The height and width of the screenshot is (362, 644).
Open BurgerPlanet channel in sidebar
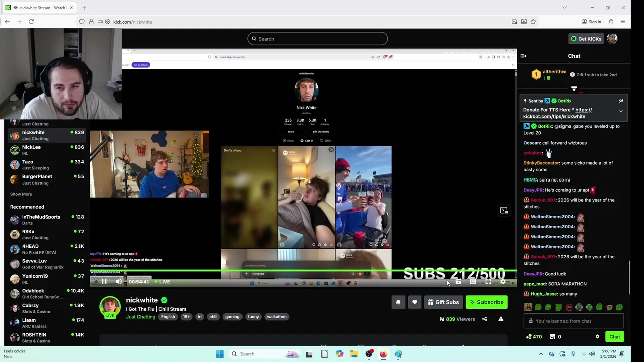tap(47, 179)
